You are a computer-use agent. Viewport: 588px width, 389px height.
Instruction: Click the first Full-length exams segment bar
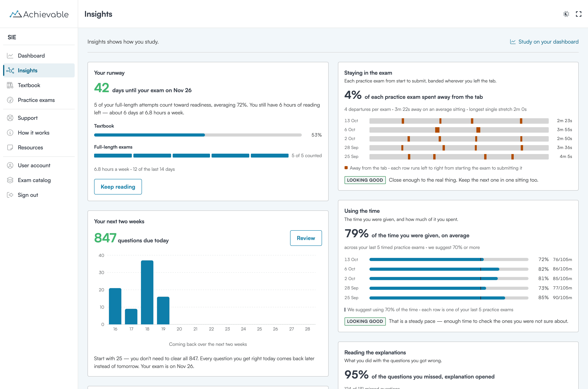click(113, 156)
